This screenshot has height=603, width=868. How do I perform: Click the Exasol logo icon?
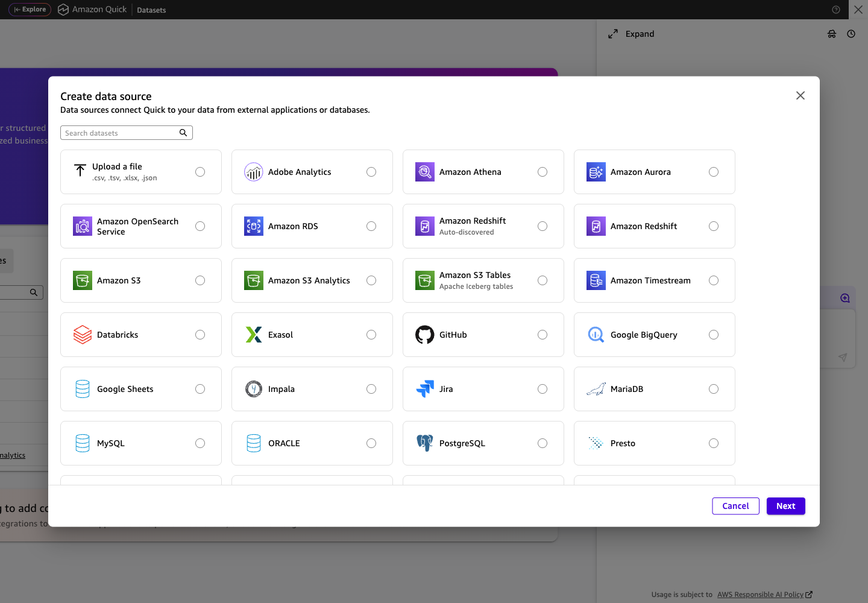point(254,335)
